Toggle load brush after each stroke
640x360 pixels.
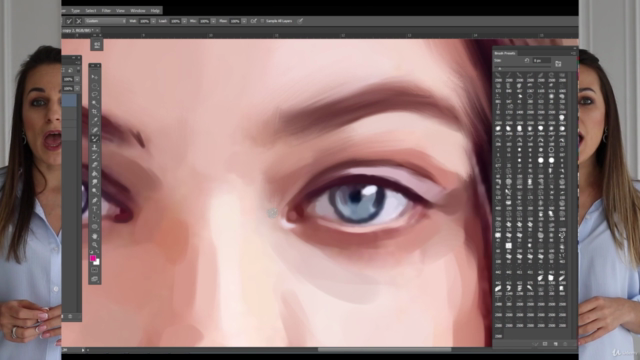tap(69, 21)
